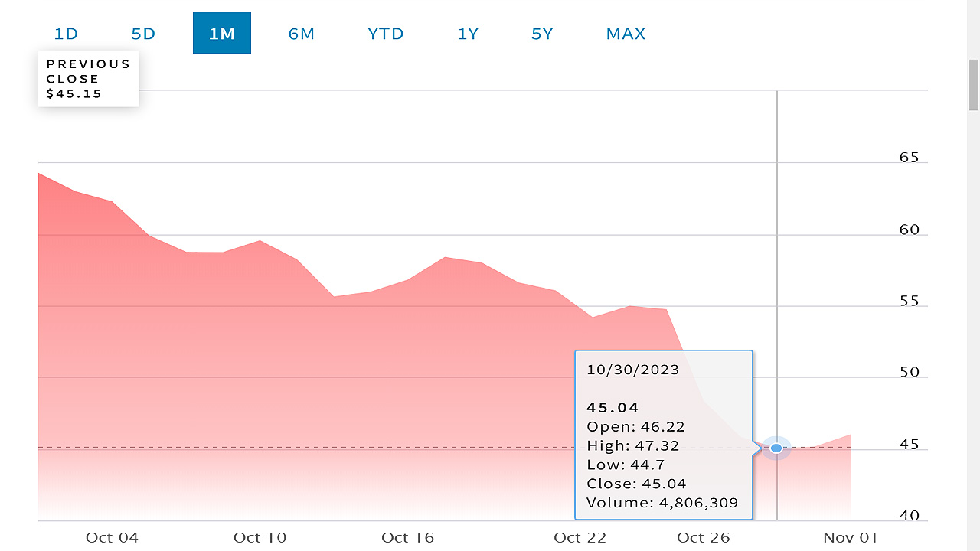The height and width of the screenshot is (551, 980).
Task: Click the Oct 04 axis label
Action: coord(112,537)
